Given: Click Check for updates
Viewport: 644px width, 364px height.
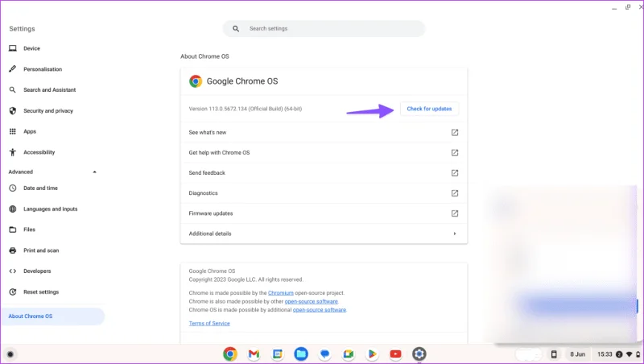Looking at the screenshot, I should point(429,109).
